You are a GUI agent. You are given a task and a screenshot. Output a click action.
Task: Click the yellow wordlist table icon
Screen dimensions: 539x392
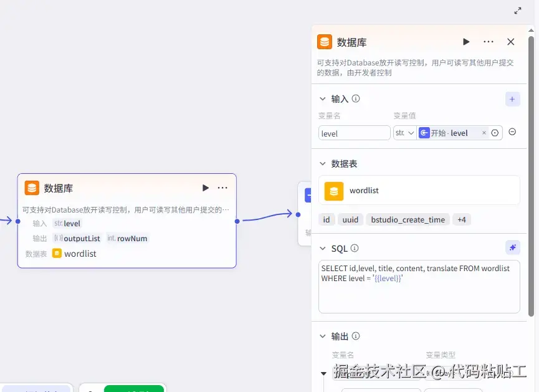point(334,191)
